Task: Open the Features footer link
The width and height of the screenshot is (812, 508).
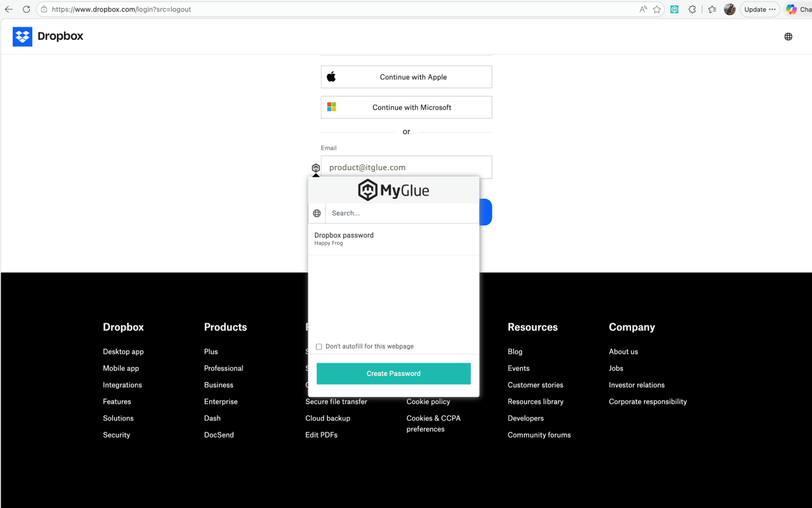Action: 117,401
